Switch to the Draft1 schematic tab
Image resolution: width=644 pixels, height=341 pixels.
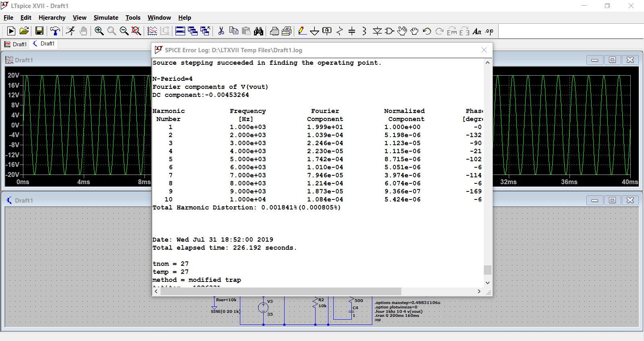[x=43, y=43]
